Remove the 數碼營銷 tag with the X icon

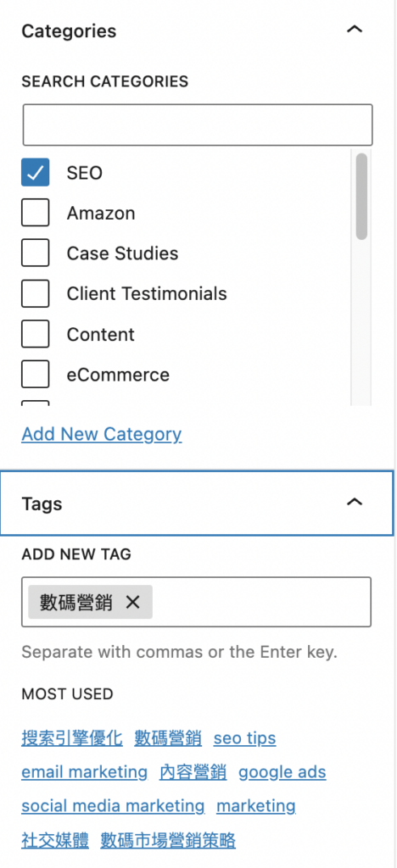tap(133, 602)
